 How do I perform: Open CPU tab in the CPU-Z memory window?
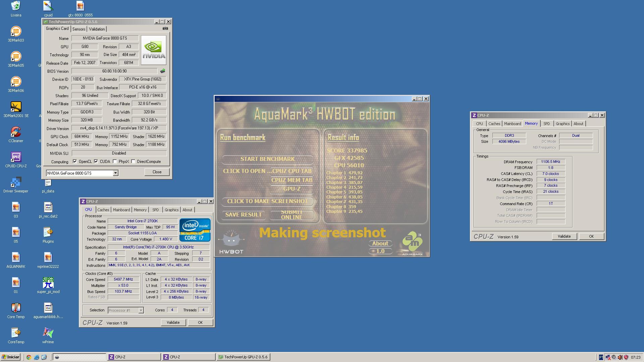point(480,124)
